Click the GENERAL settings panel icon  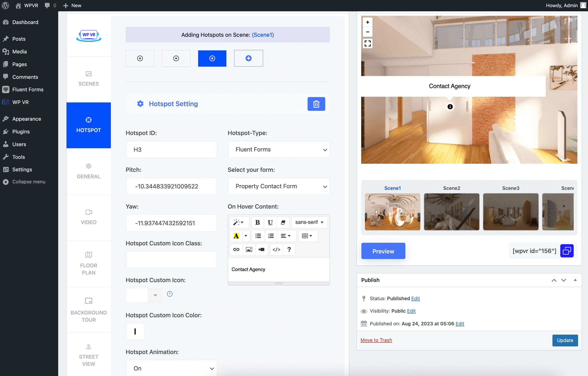(89, 166)
